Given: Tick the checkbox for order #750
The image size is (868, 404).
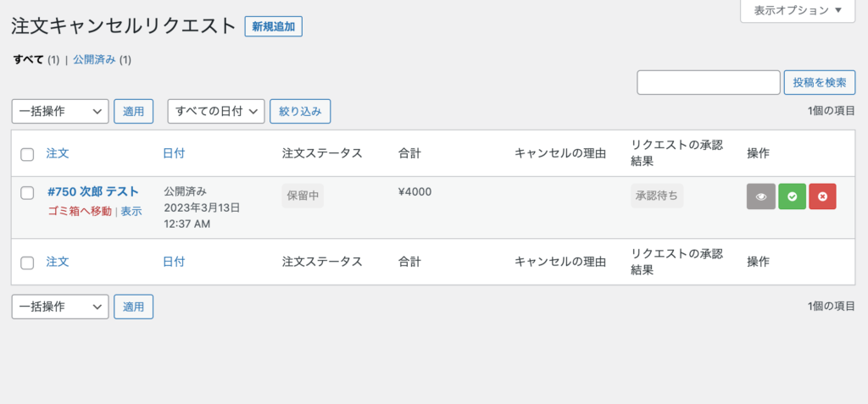Looking at the screenshot, I should coord(27,192).
